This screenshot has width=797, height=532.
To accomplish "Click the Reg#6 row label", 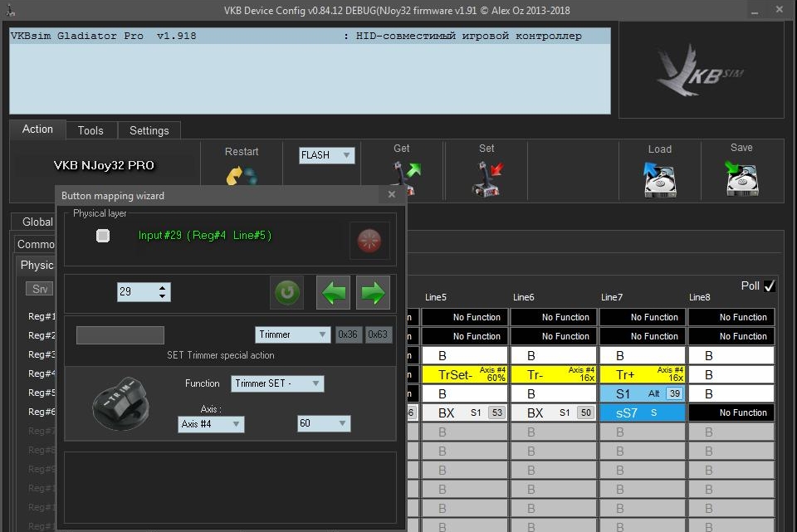I will (42, 412).
